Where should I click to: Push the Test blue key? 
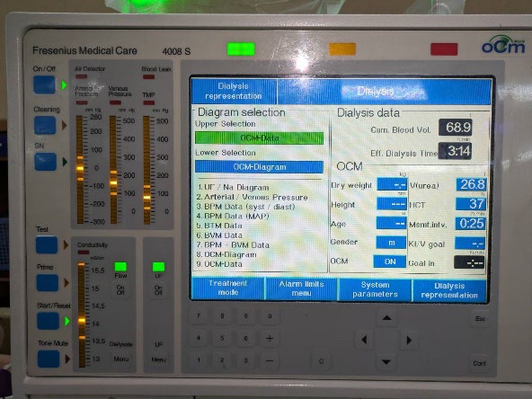pos(47,244)
